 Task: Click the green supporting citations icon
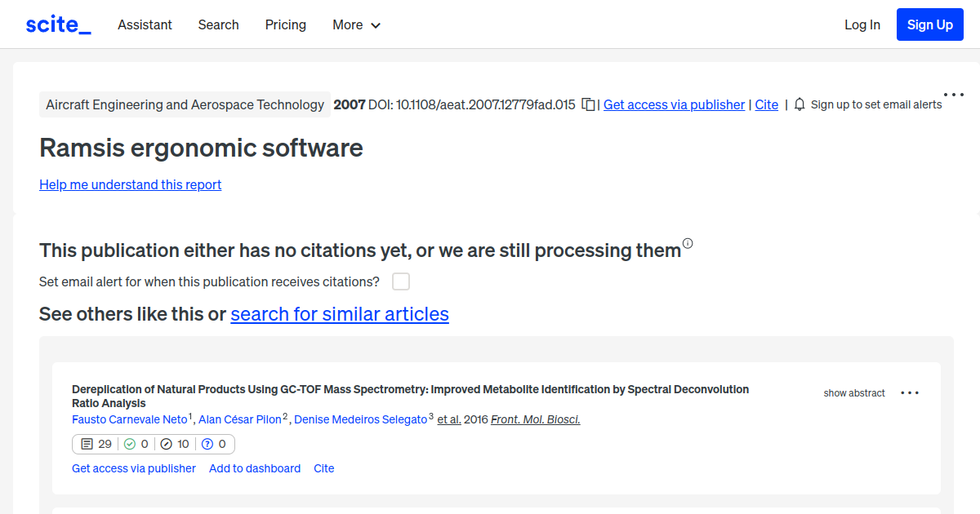[131, 443]
